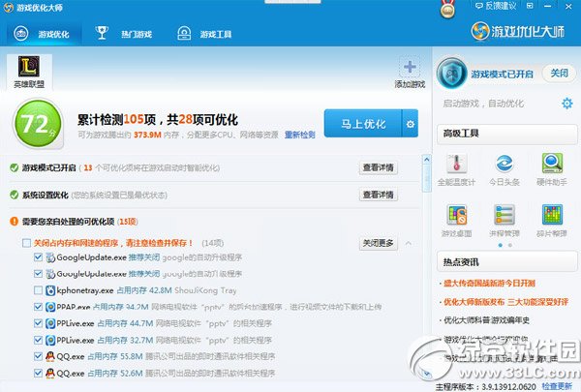Click the 72分 score badge
Screen dimensions: 581x392
pyautogui.click(x=38, y=124)
